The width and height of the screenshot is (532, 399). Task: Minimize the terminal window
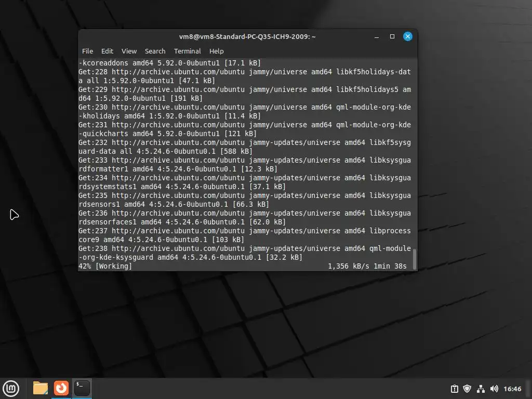pos(377,37)
